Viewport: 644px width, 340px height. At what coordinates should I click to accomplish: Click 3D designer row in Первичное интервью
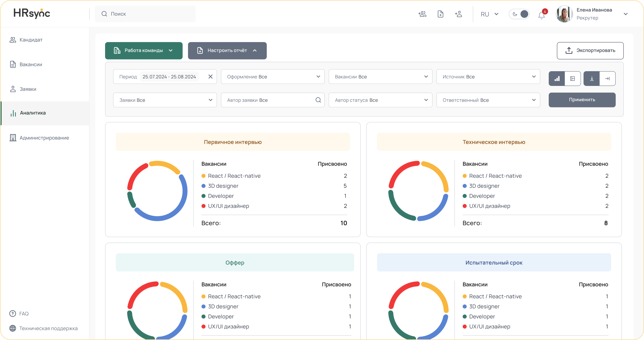click(274, 186)
